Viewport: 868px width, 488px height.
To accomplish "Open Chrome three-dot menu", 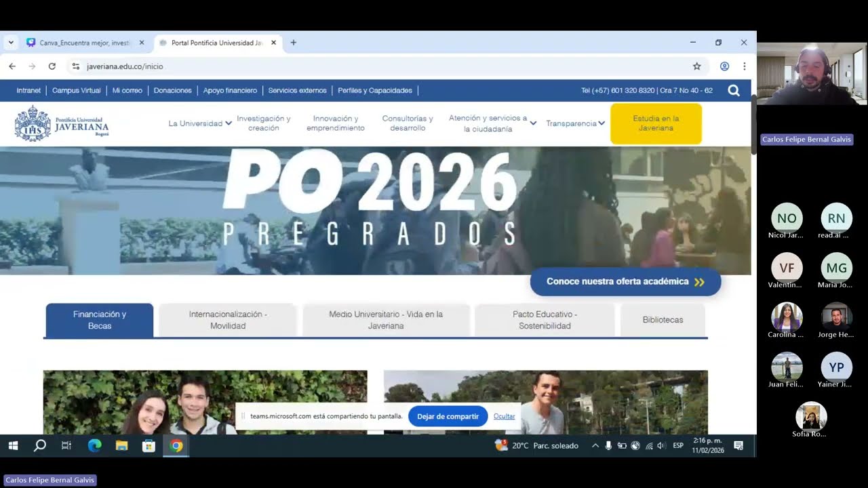I will point(744,66).
